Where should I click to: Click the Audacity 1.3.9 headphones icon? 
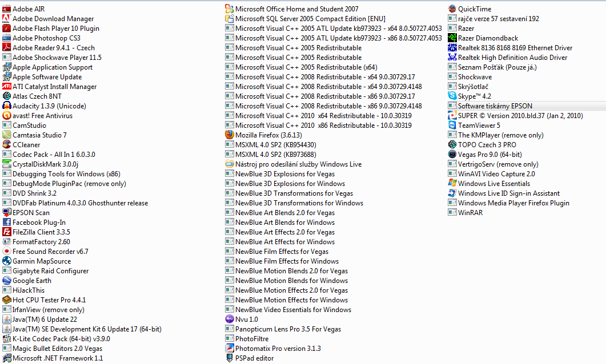tap(7, 106)
